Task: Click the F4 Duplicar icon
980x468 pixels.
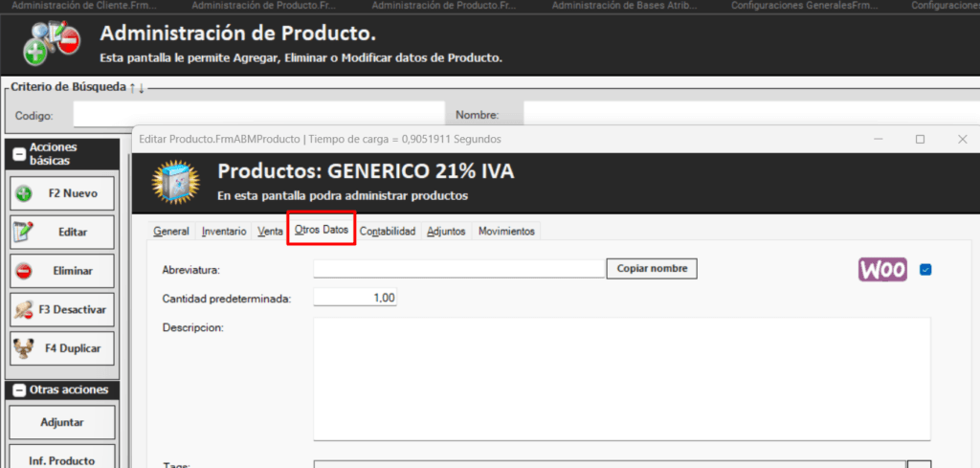Action: click(24, 348)
